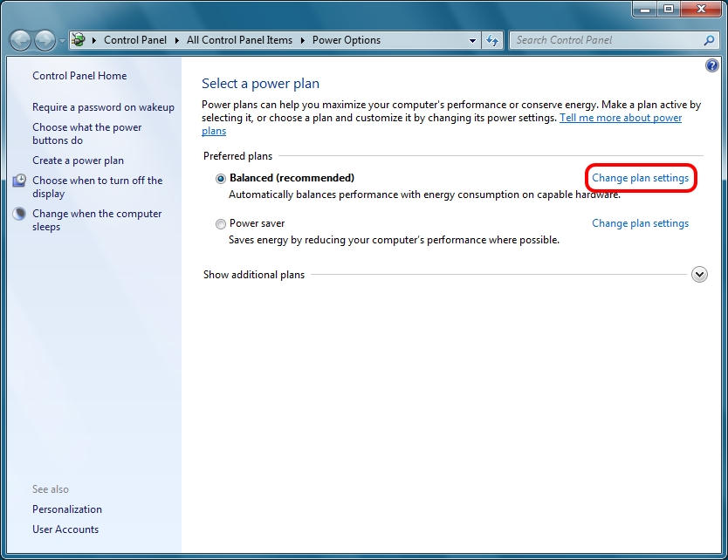The height and width of the screenshot is (560, 728).
Task: Open Change when the computer sleeps
Action: (97, 221)
